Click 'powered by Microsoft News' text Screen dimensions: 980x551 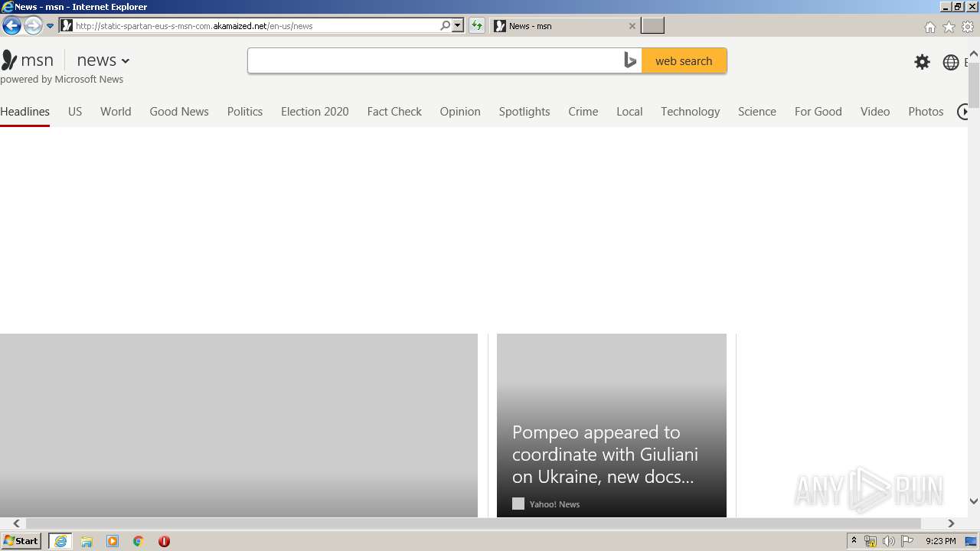pyautogui.click(x=61, y=80)
